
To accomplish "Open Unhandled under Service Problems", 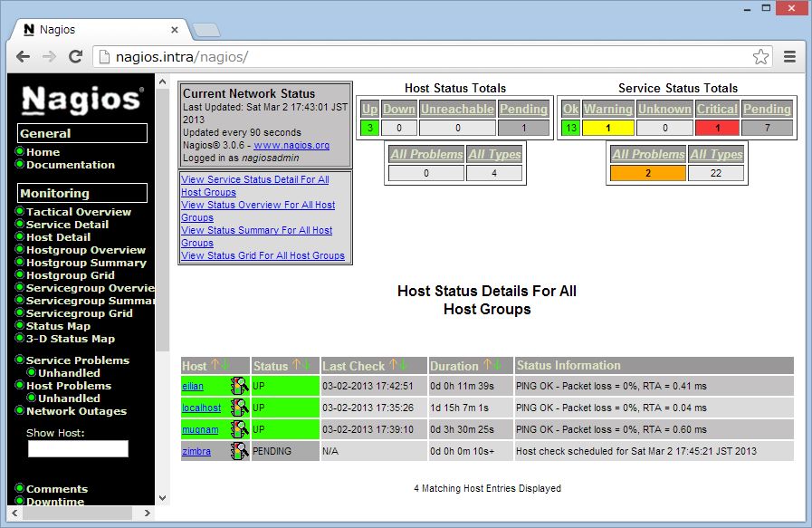I will click(x=69, y=373).
